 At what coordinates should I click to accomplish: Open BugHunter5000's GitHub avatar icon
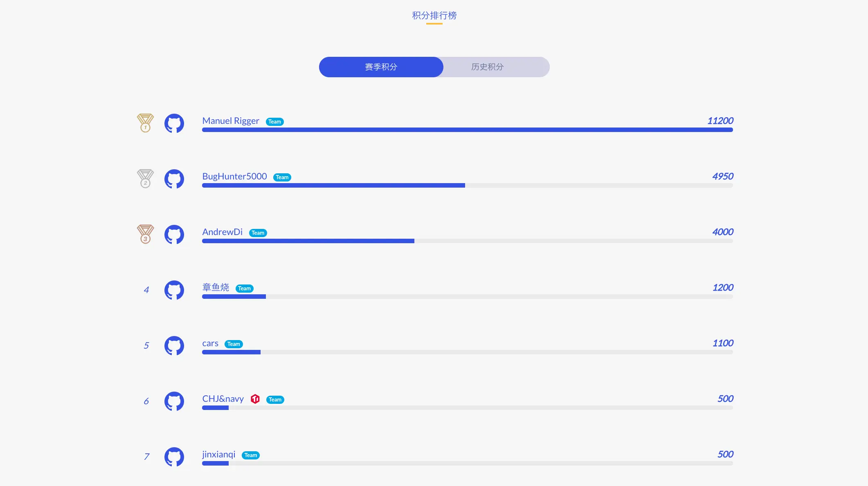174,179
